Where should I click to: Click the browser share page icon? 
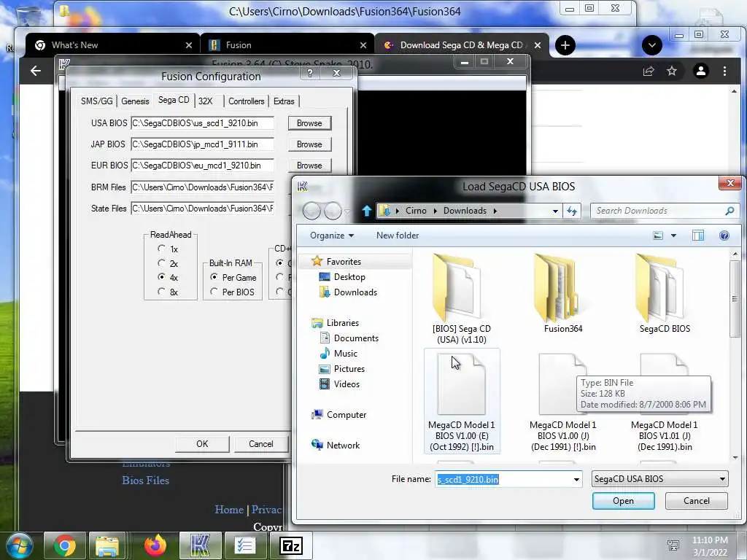(x=649, y=71)
